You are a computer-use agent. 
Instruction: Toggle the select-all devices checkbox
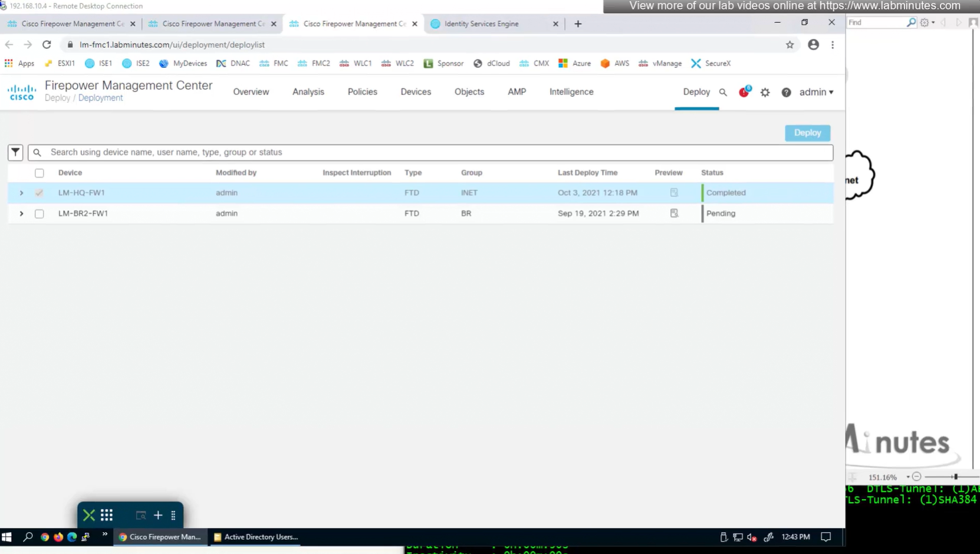tap(40, 173)
